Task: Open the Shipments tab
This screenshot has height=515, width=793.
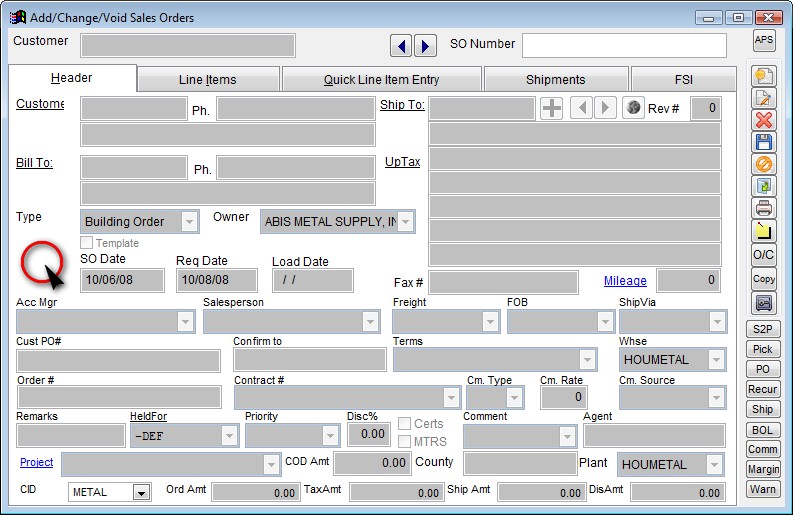Action: coord(555,79)
